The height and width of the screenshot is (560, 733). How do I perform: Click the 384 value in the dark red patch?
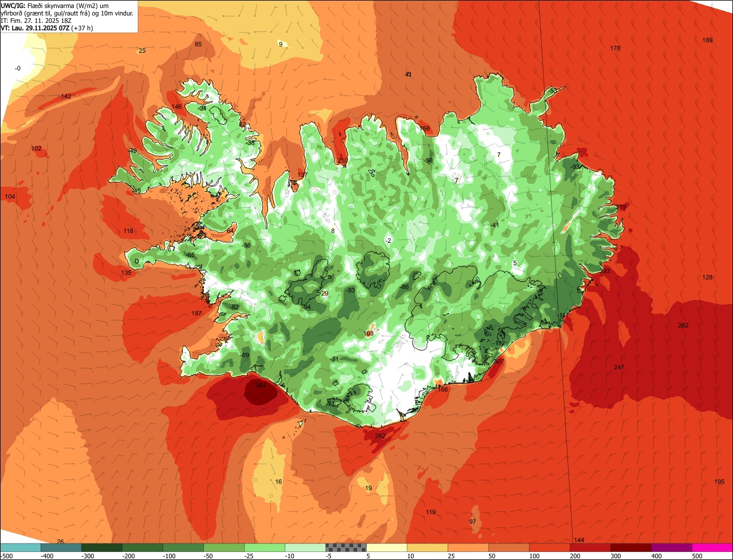click(261, 386)
